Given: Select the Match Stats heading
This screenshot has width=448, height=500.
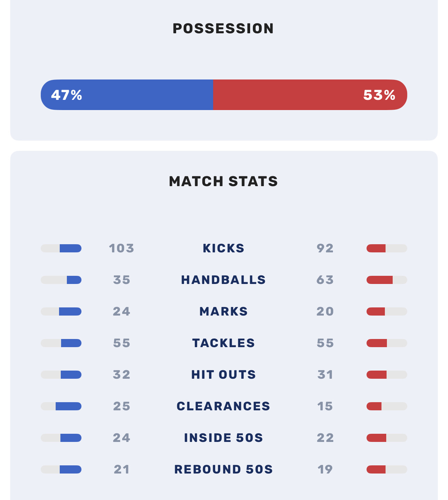Looking at the screenshot, I should [223, 181].
